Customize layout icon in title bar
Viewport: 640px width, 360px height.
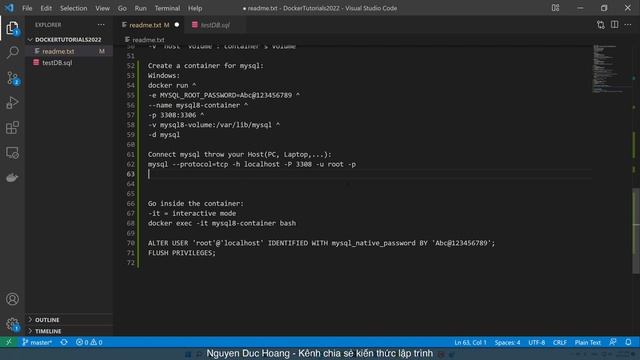[x=556, y=8]
